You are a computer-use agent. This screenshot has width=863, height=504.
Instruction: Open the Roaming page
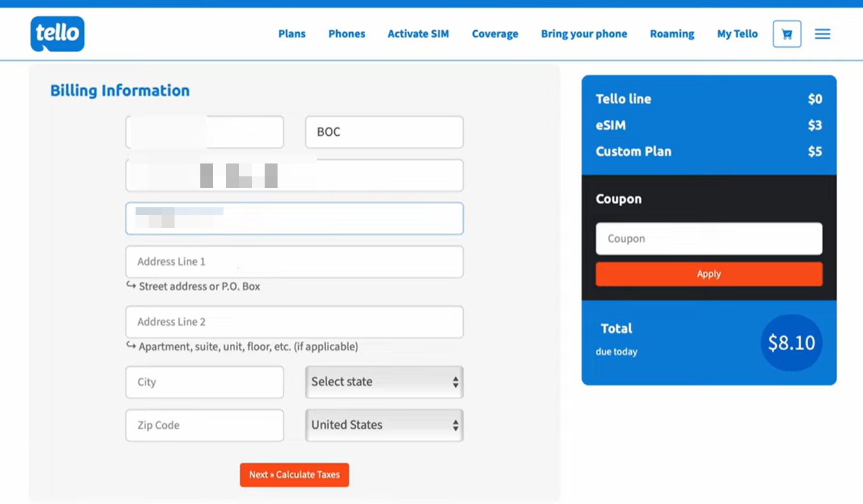(x=672, y=34)
